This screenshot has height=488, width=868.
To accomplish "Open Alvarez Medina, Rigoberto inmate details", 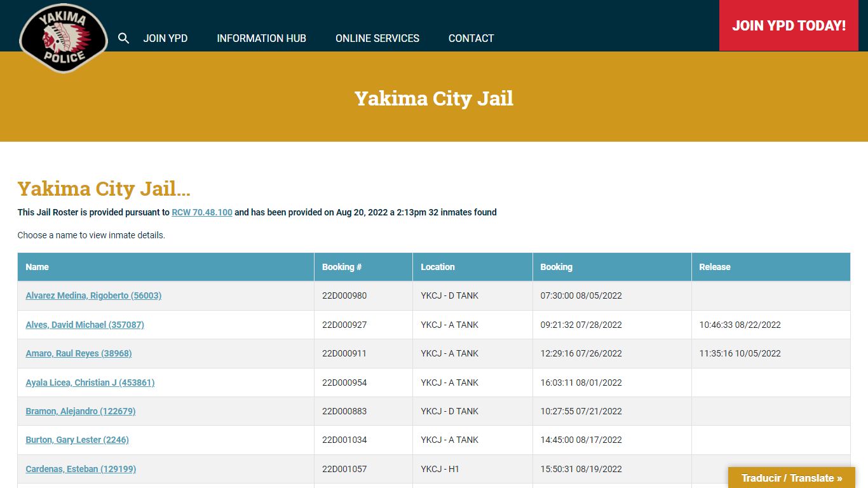I will click(93, 295).
